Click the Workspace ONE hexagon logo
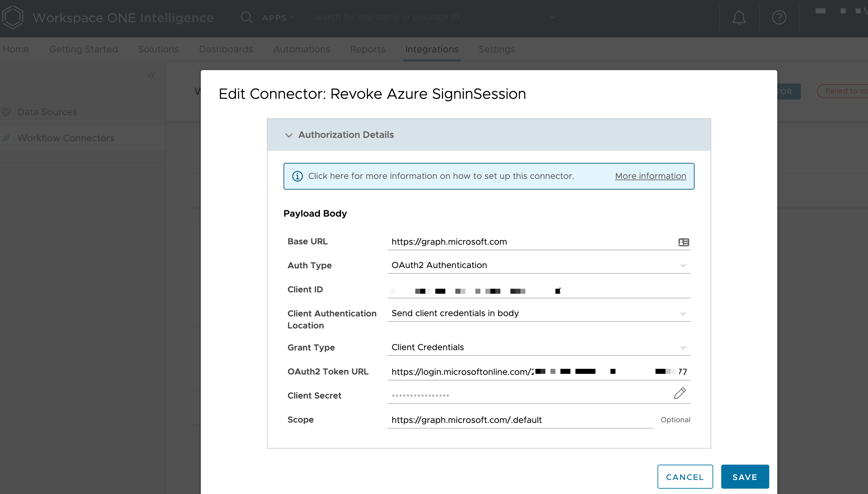Image resolution: width=868 pixels, height=494 pixels. 13,17
